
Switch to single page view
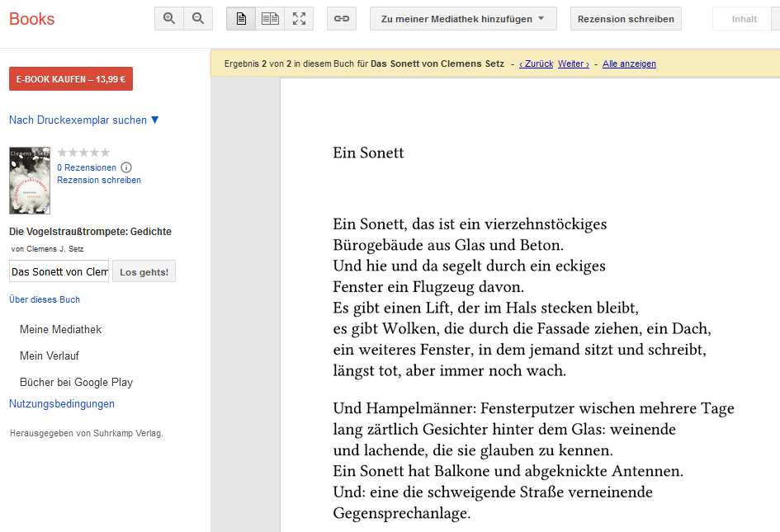[x=241, y=19]
